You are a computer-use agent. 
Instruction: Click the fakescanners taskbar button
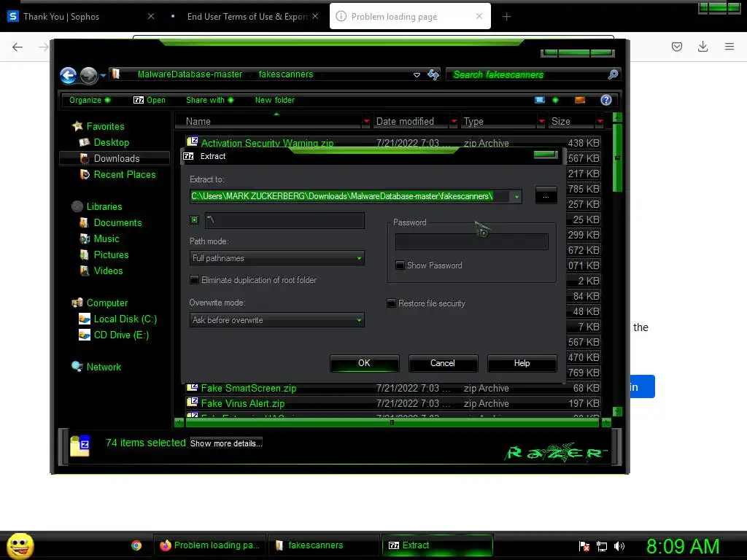(324, 545)
